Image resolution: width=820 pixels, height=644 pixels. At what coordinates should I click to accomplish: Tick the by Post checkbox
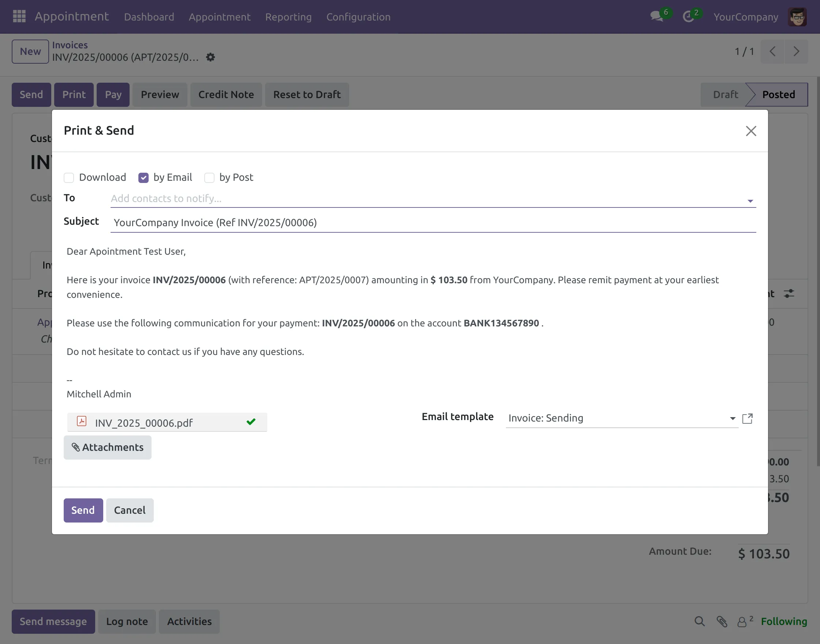point(209,177)
